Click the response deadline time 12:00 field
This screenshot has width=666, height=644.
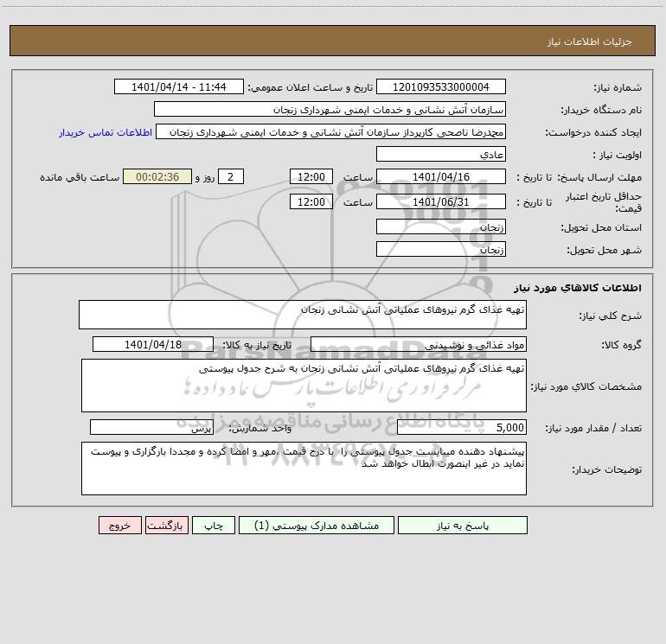pos(311,176)
